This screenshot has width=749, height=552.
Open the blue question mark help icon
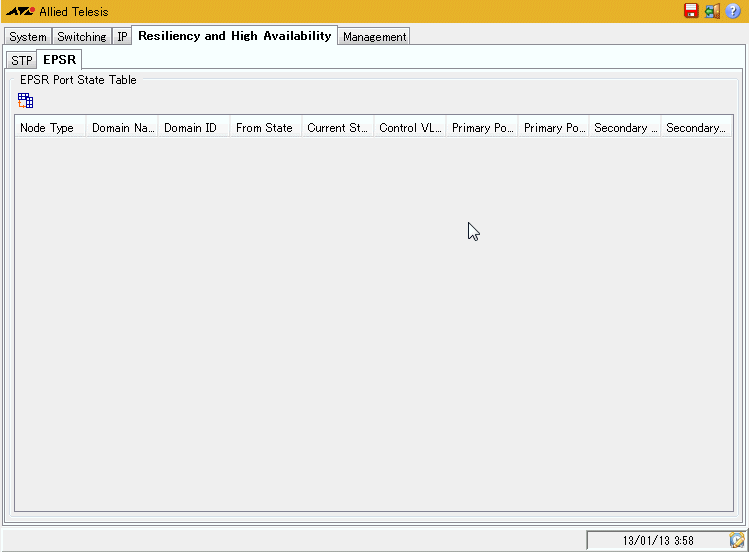tap(733, 11)
